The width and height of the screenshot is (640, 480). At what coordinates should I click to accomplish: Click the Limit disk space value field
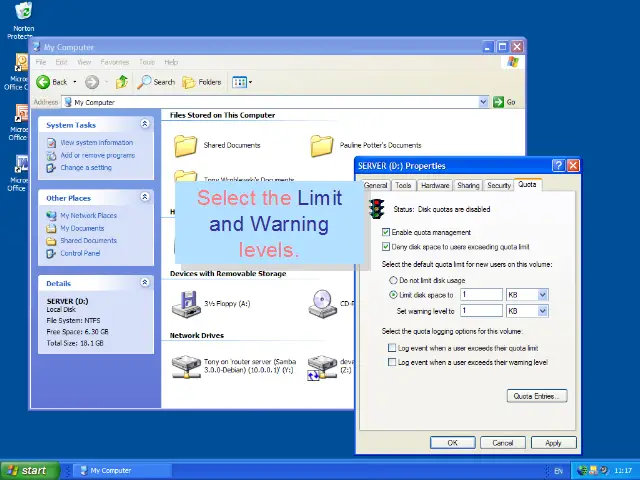coord(481,295)
